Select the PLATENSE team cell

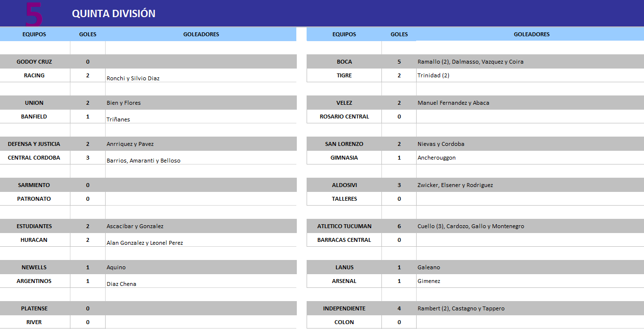pyautogui.click(x=35, y=308)
